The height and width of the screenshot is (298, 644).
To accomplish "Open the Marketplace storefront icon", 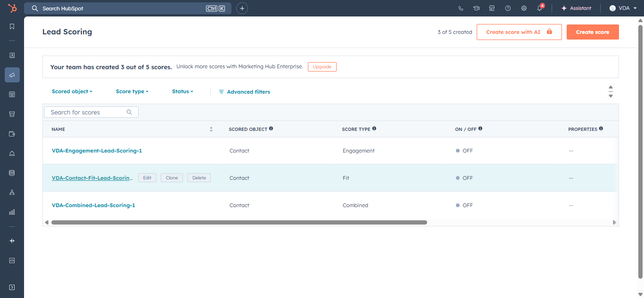I will (x=492, y=8).
